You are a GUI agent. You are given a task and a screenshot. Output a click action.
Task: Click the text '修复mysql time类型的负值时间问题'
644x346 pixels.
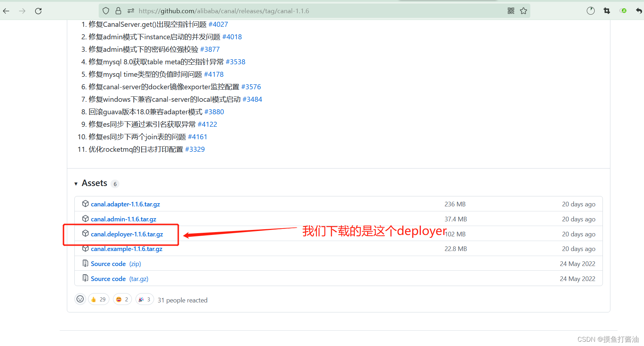point(146,74)
